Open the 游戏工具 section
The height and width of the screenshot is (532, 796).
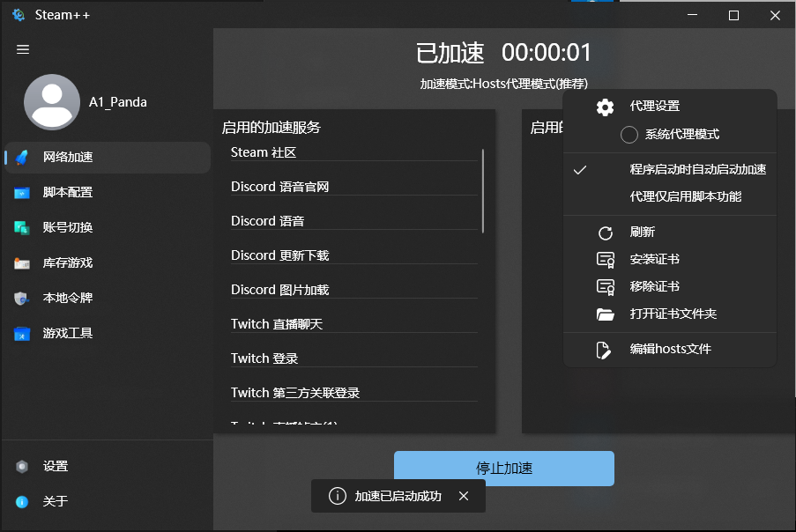(x=22, y=333)
